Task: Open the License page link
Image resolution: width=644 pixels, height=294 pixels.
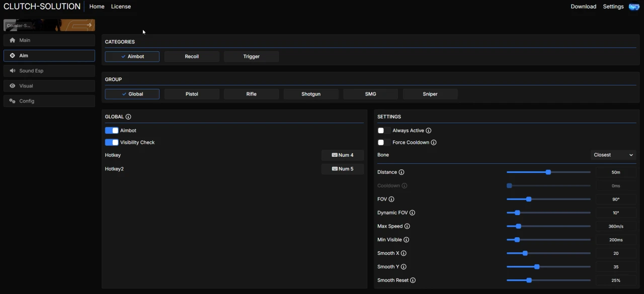Action: tap(121, 7)
